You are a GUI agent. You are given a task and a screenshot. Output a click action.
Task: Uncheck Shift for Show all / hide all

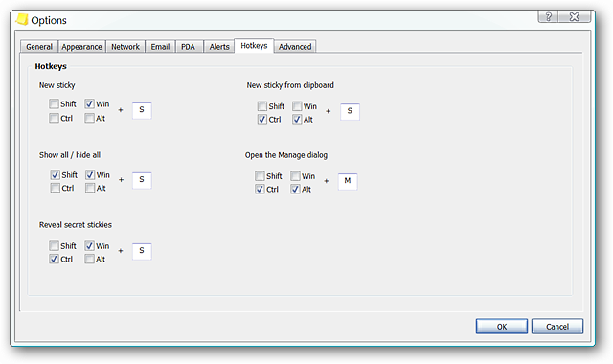pos(56,174)
